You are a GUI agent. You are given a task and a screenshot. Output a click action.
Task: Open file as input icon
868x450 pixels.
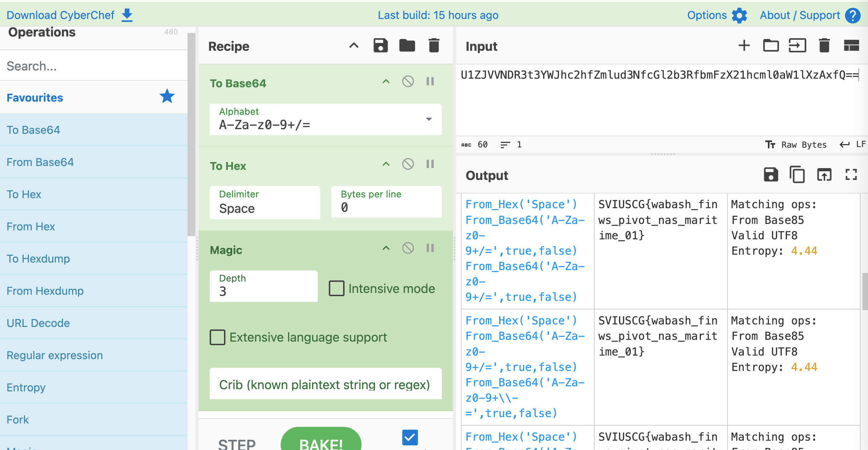(x=798, y=46)
